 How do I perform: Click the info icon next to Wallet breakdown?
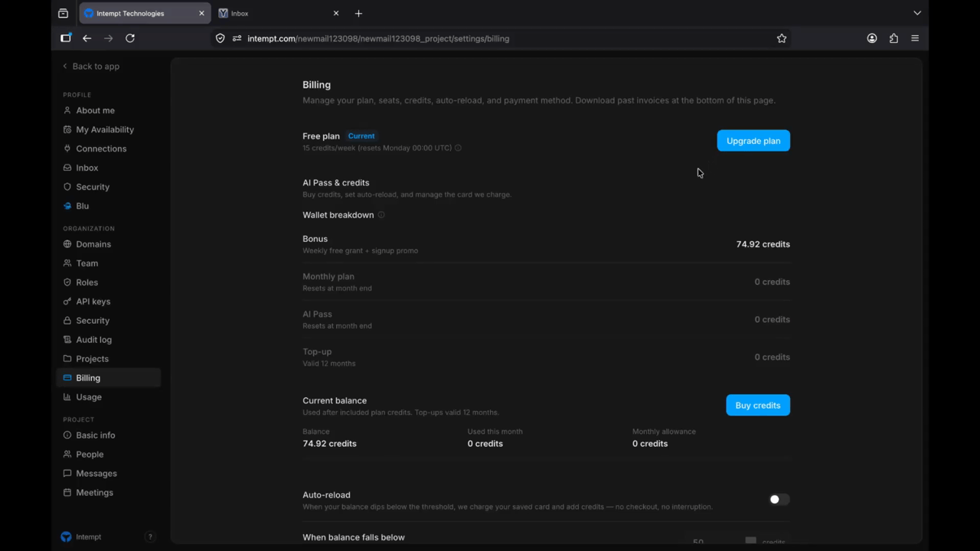[x=381, y=215]
